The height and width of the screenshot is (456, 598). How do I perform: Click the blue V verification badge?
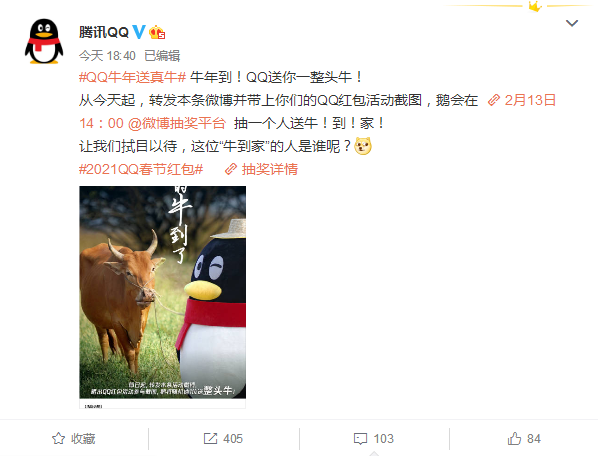[138, 32]
